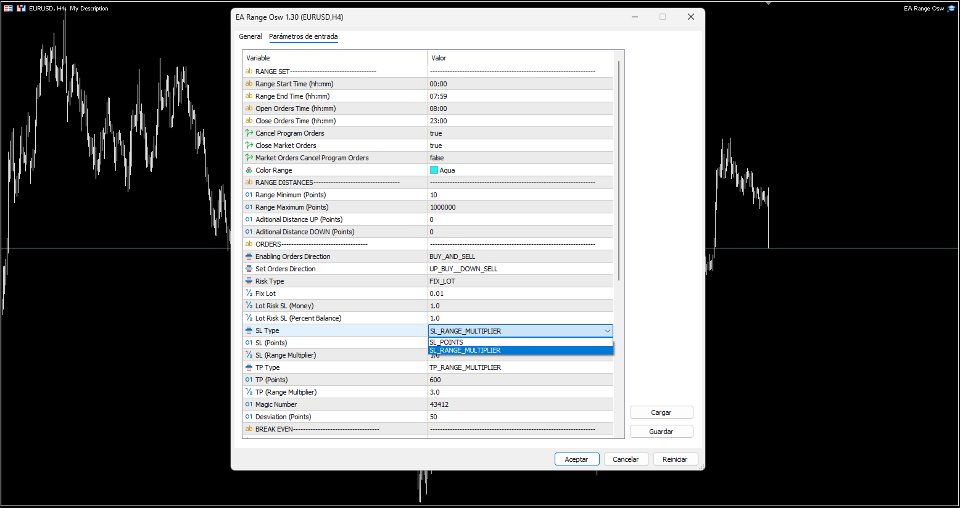The height and width of the screenshot is (508, 960).
Task: Open Risk Type FIX_LOT value
Action: tap(520, 281)
